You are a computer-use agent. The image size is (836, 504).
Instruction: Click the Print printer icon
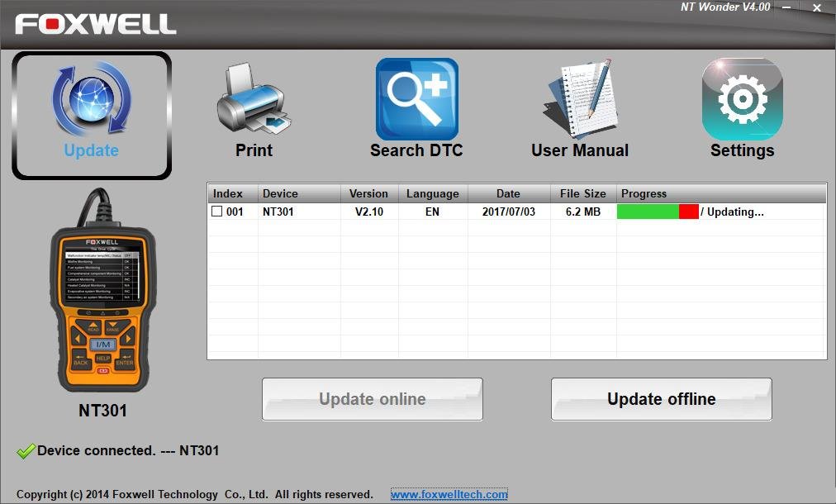click(x=254, y=99)
